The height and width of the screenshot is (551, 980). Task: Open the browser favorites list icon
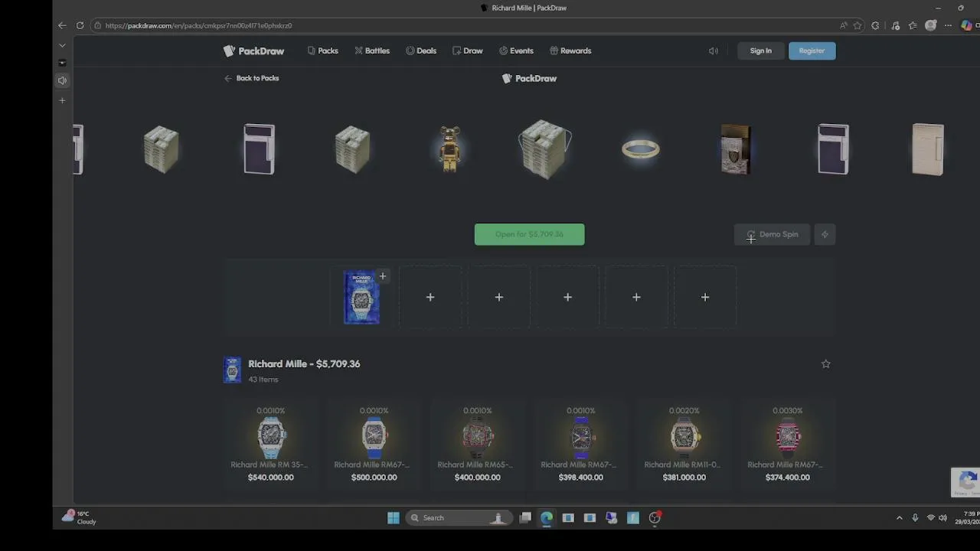coord(913,25)
